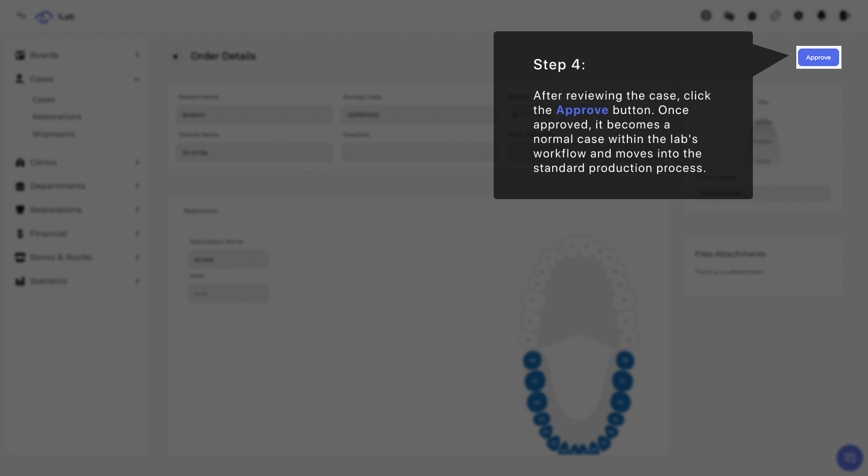Click the Approve button

(x=818, y=57)
